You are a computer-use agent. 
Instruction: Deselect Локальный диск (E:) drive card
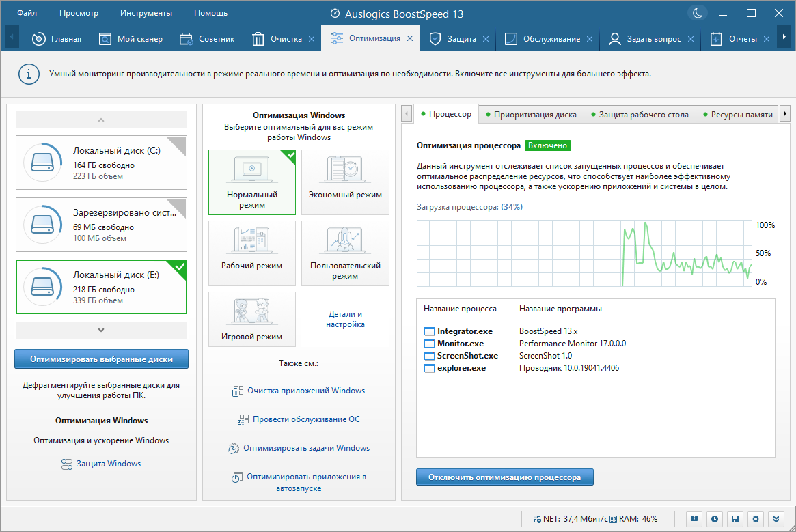[102, 287]
